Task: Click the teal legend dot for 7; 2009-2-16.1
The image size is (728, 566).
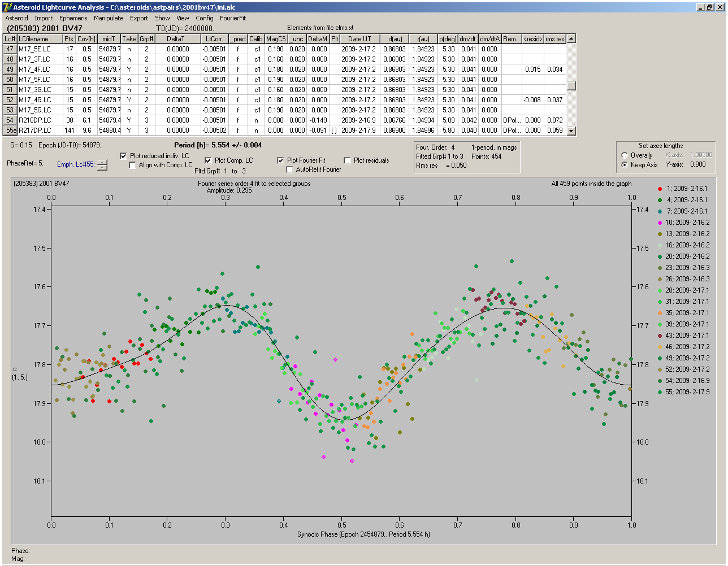Action: click(660, 211)
